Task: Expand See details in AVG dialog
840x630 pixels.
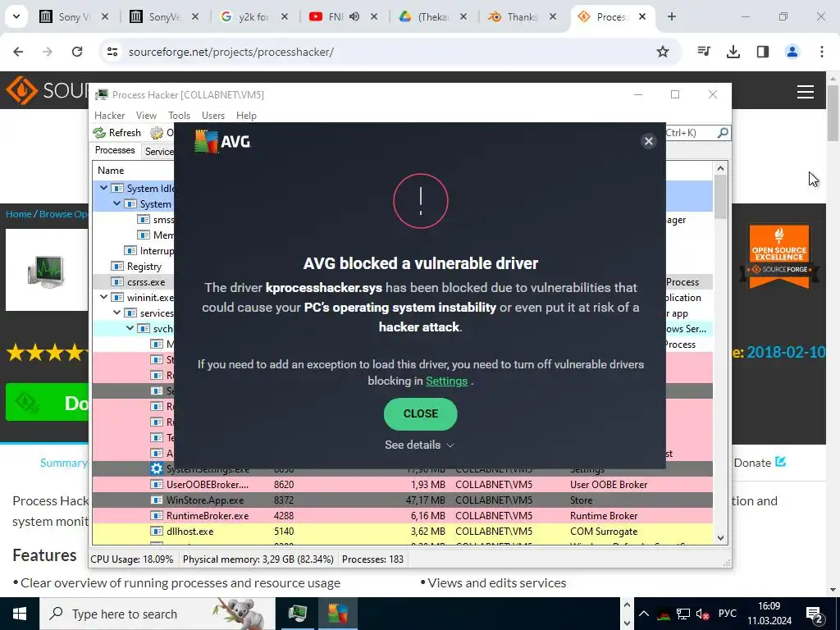Action: click(419, 445)
